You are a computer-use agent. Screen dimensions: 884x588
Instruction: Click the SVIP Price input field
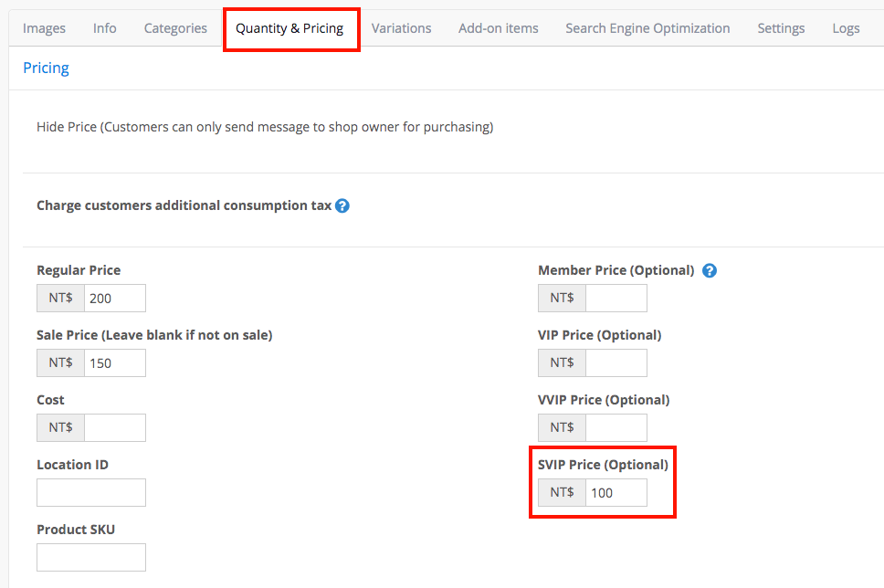pos(616,493)
